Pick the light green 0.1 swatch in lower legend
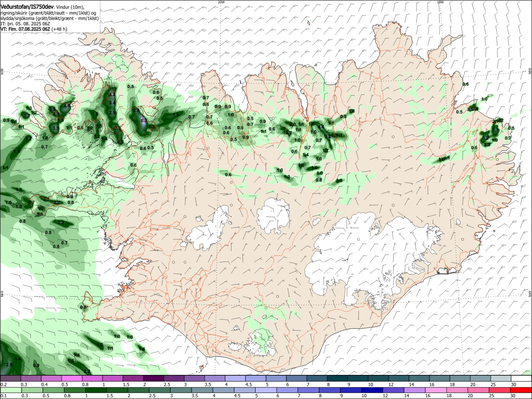This screenshot has height=399, width=532. point(11,390)
